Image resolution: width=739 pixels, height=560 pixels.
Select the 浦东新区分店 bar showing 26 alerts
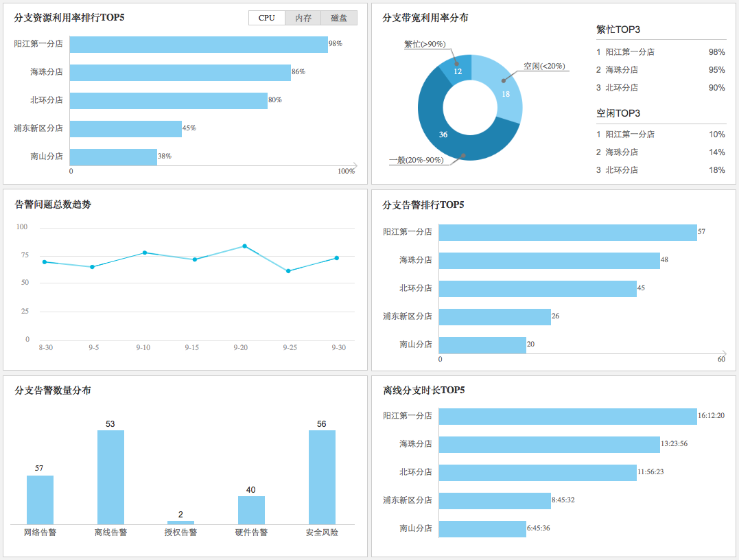click(495, 317)
